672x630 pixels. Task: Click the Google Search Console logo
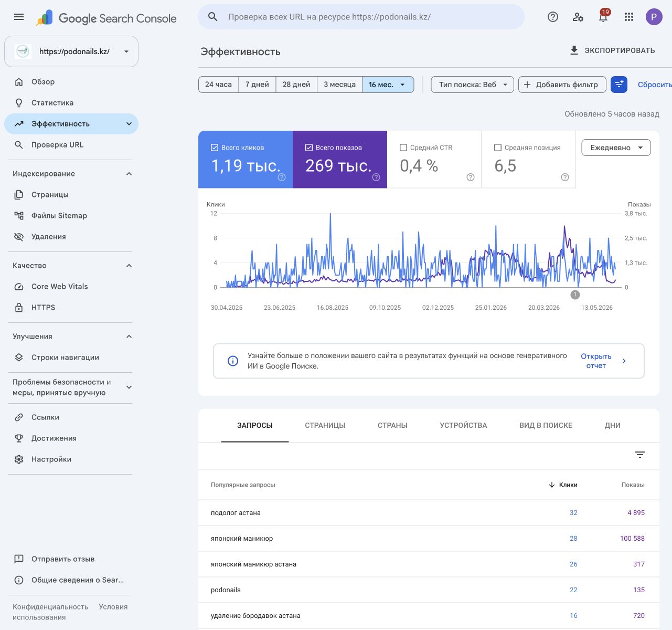point(106,18)
